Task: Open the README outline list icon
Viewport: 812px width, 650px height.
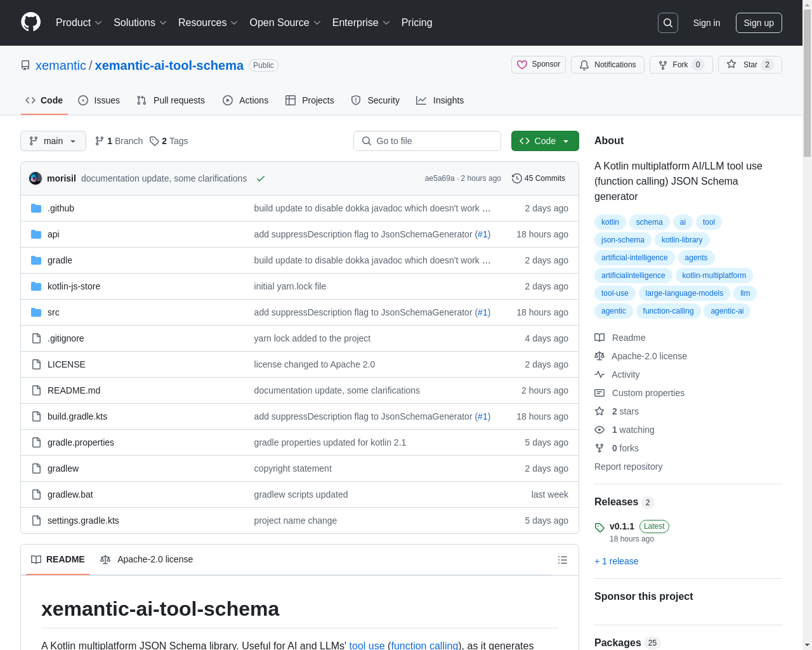Action: tap(563, 560)
